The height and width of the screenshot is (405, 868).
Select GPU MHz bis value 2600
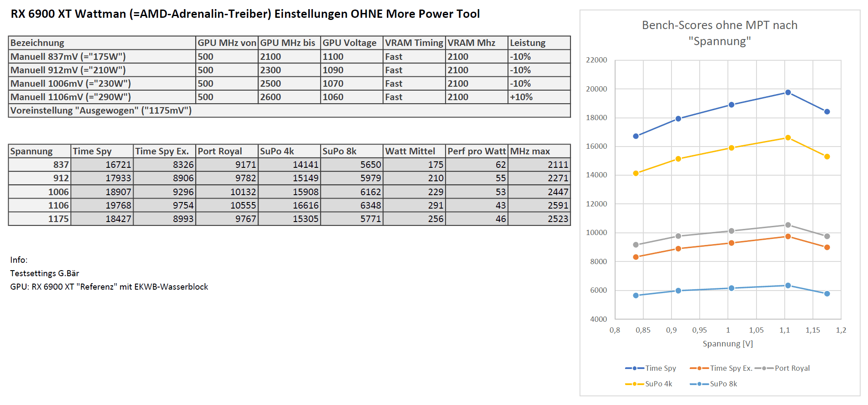(x=289, y=97)
